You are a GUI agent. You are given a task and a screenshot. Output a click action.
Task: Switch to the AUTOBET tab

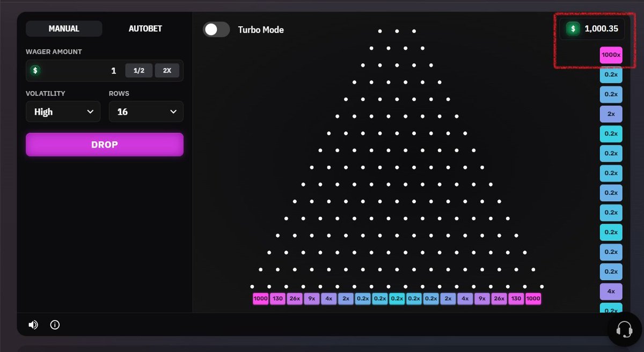[145, 28]
